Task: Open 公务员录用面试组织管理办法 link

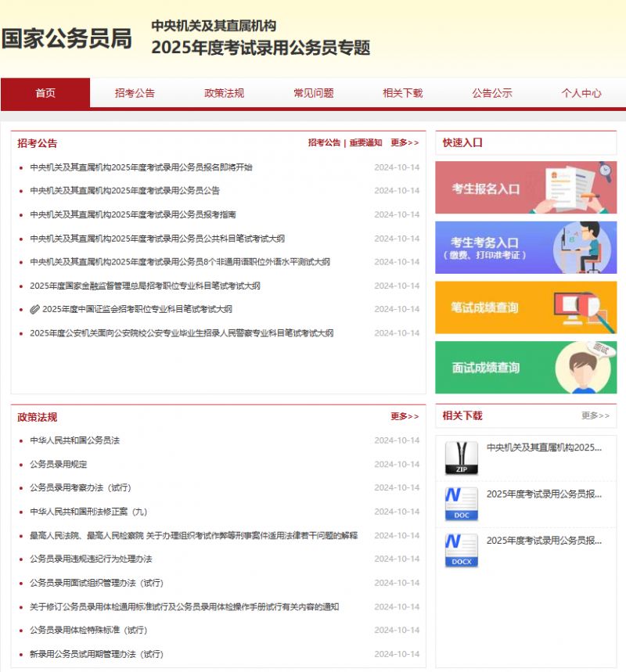Action: point(96,583)
